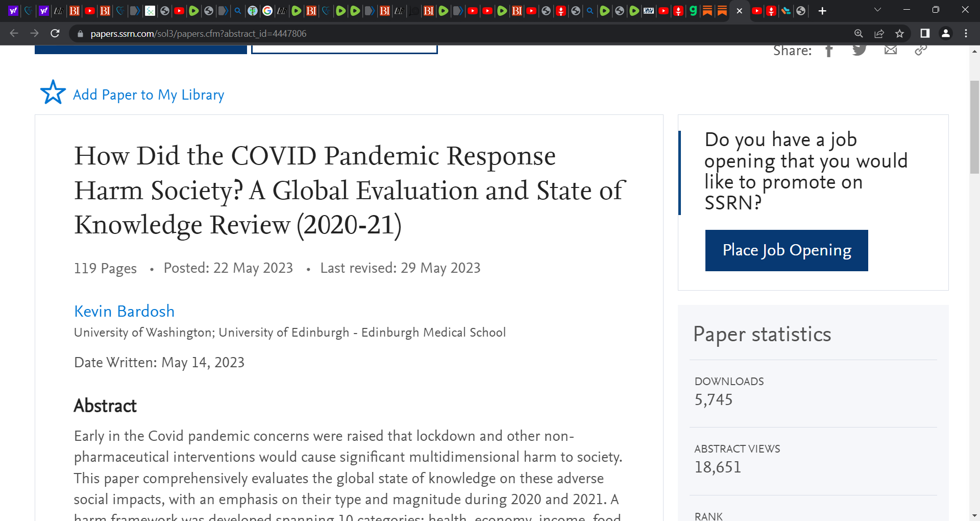Open a new tab with the plus icon
This screenshot has height=521, width=980.
(822, 11)
